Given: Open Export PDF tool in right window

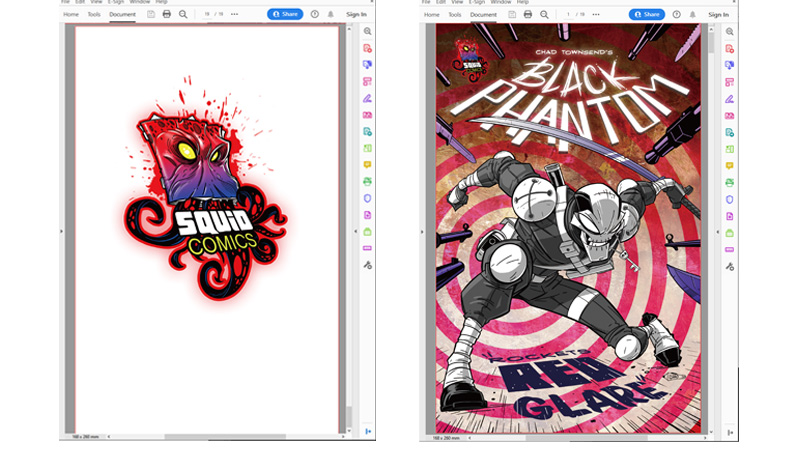Looking at the screenshot, I should coord(730,133).
